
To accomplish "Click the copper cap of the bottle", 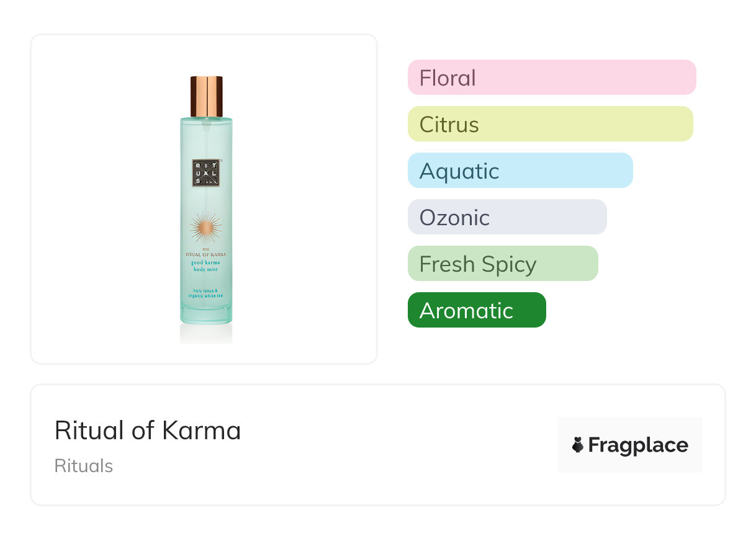I will point(206,96).
